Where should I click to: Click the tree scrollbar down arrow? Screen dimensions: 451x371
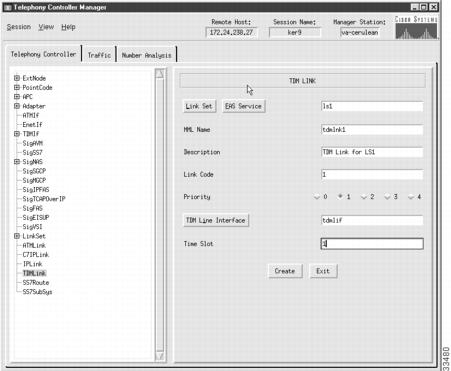[x=160, y=356]
